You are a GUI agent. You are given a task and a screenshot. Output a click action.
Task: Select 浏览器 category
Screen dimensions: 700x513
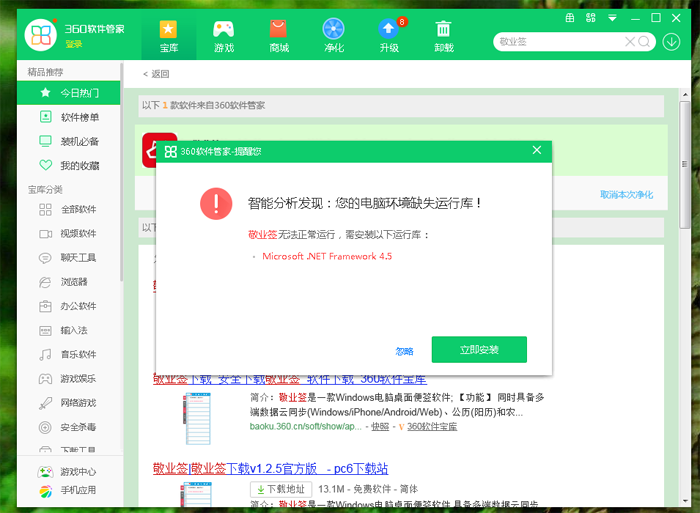pyautogui.click(x=69, y=282)
